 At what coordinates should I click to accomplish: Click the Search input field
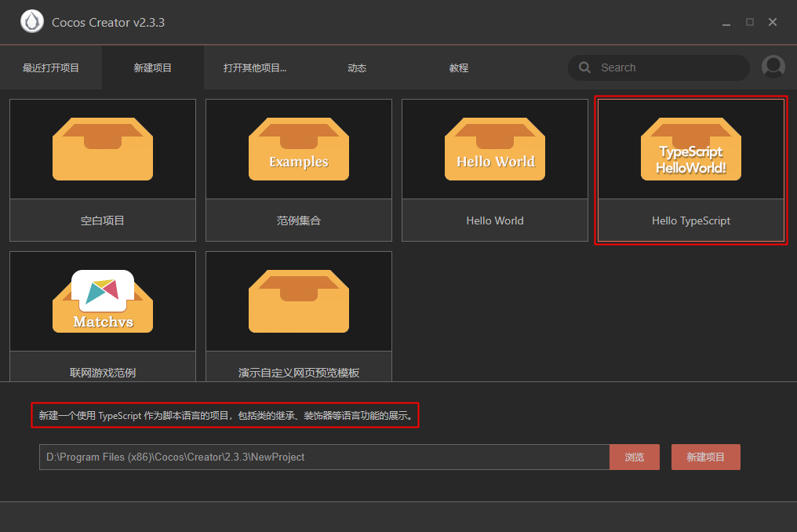(659, 67)
